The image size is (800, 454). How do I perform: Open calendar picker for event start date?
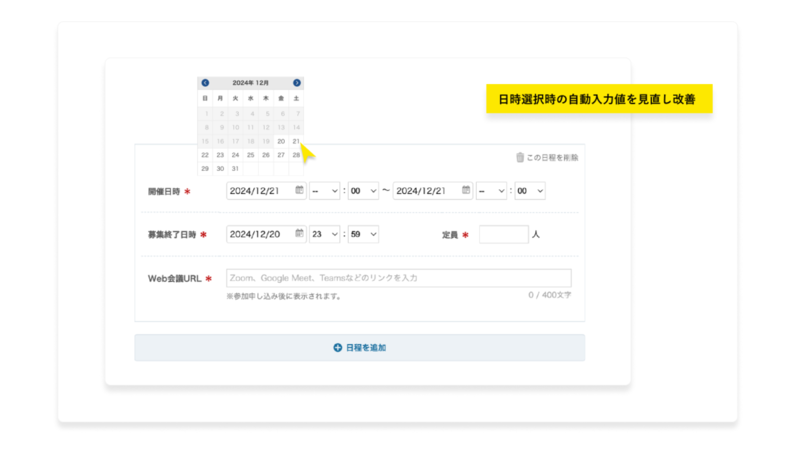(299, 190)
